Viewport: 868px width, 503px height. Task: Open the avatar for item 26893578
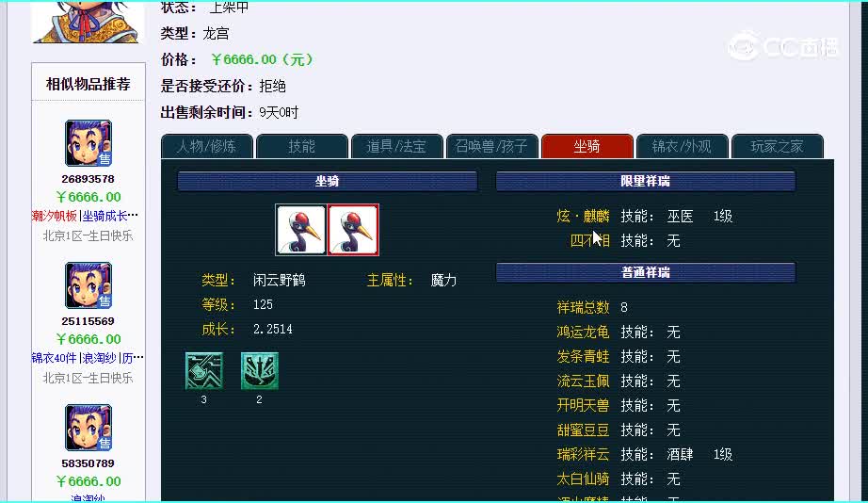tap(88, 143)
